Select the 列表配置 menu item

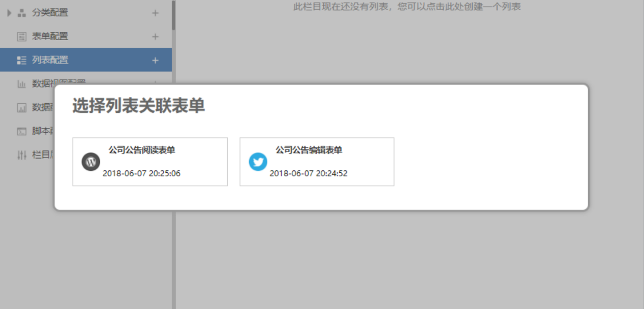tap(86, 60)
